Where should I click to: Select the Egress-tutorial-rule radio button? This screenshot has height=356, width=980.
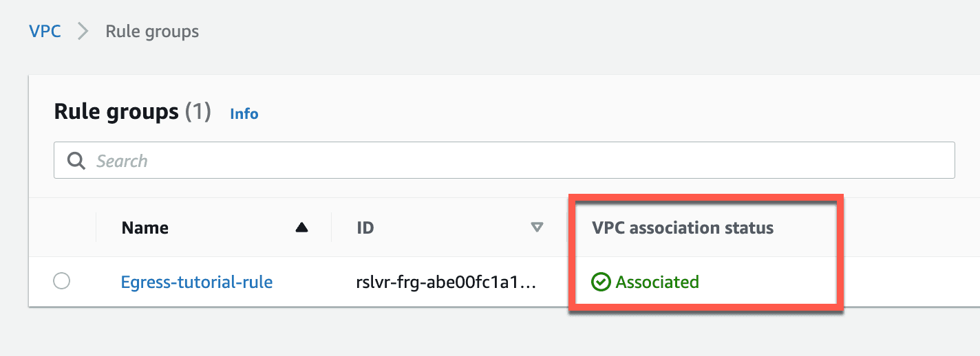[x=61, y=281]
